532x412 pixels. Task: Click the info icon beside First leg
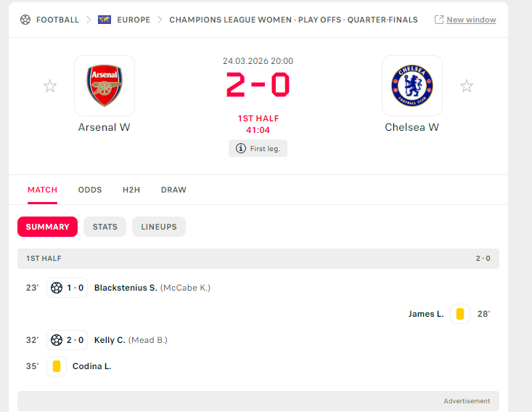[240, 148]
